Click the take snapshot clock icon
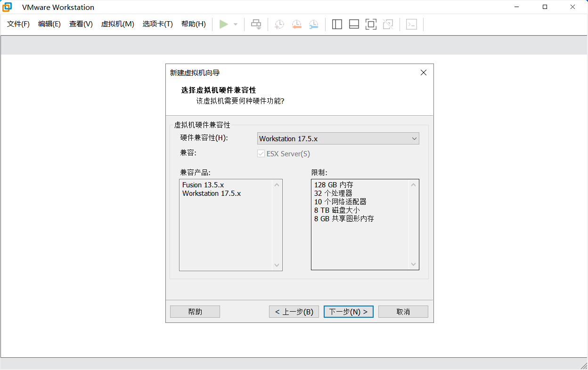Screen dimensions: 588x370 (279, 24)
